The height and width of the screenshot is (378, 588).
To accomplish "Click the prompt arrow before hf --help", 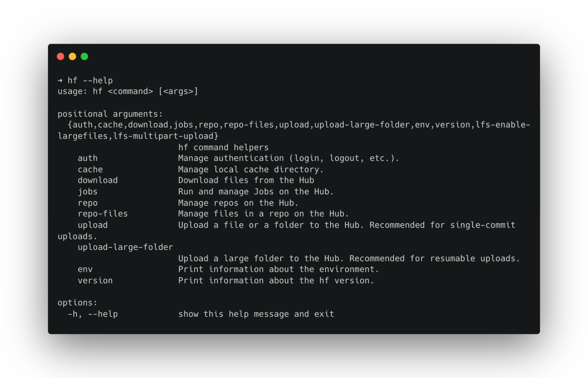I will pos(60,80).
